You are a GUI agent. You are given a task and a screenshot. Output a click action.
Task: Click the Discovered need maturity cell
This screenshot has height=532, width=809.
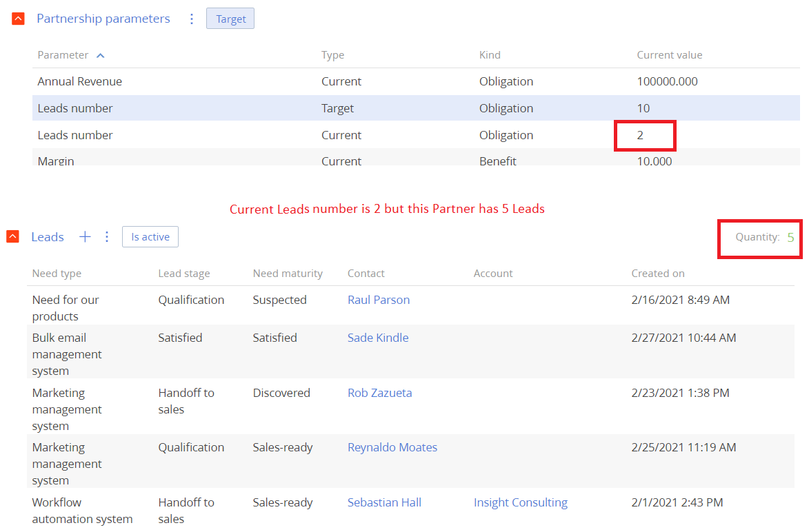(281, 393)
